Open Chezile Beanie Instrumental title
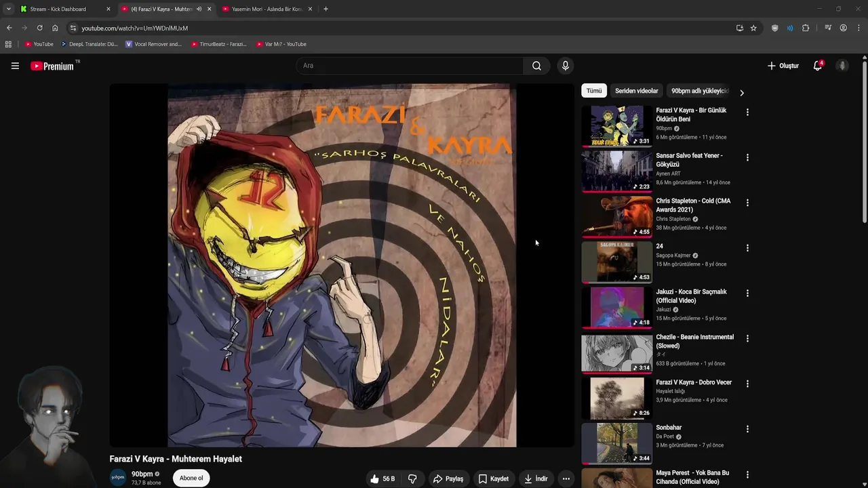 pos(695,342)
